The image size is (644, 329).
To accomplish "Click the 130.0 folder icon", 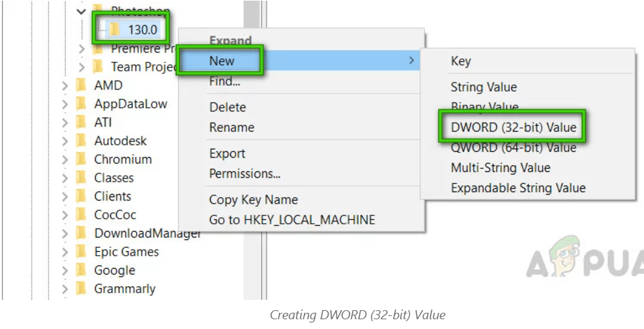I will click(115, 29).
